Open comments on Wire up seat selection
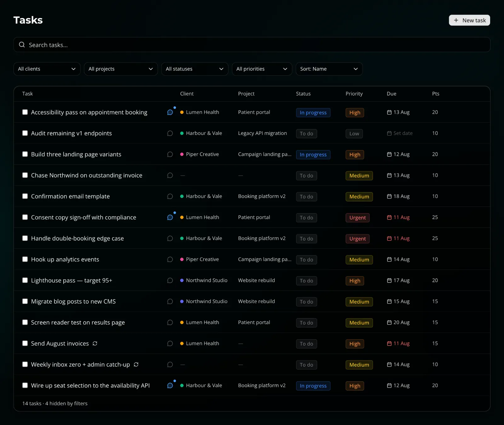 [170, 386]
